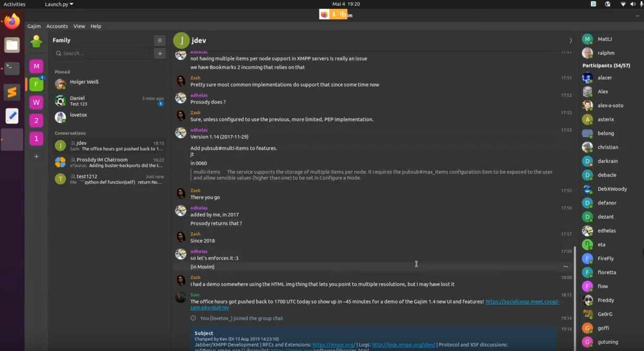This screenshot has height=351, width=644.
Task: Select the jdev conversation in list
Action: pyautogui.click(x=109, y=146)
